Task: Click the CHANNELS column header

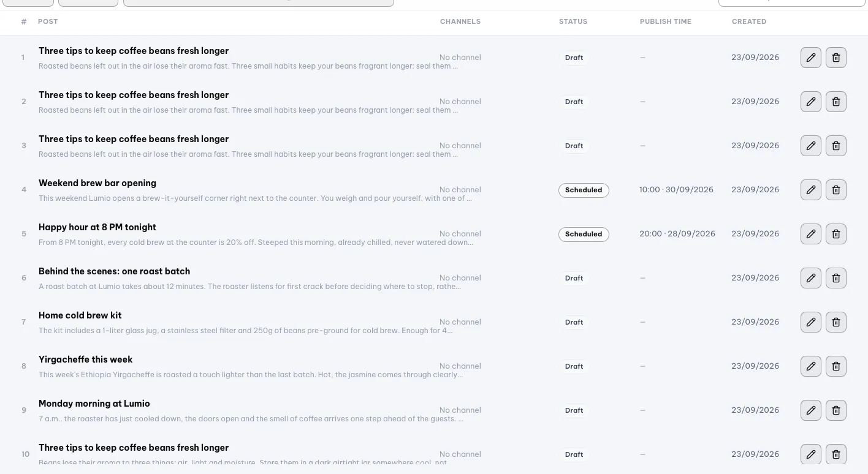Action: [x=460, y=21]
